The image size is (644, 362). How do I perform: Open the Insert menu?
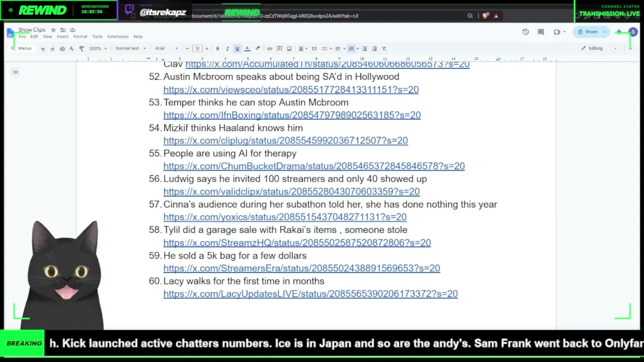pyautogui.click(x=62, y=37)
